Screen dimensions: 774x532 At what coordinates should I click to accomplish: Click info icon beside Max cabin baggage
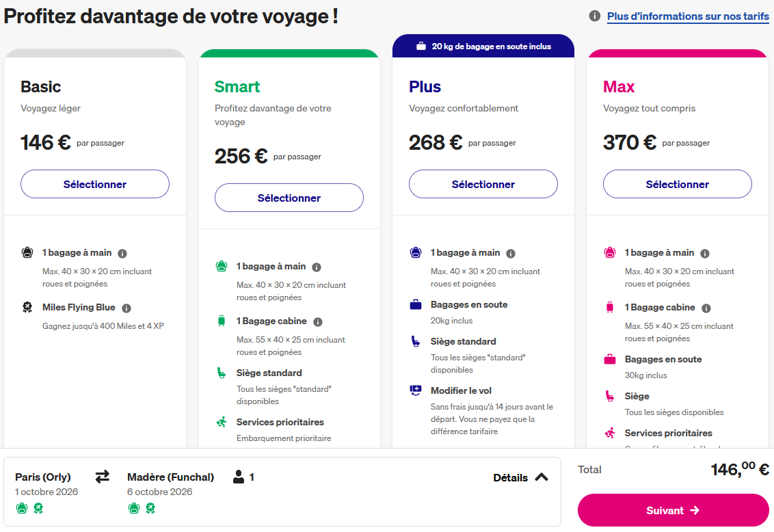706,308
